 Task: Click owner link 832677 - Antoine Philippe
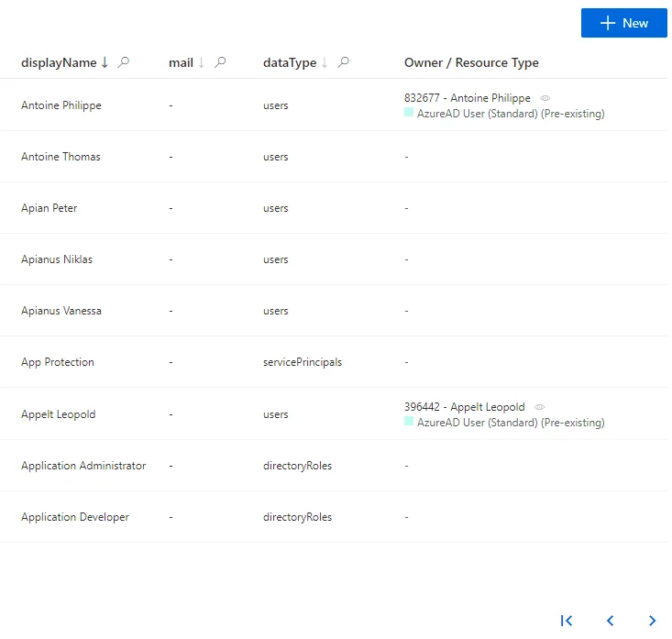[468, 98]
